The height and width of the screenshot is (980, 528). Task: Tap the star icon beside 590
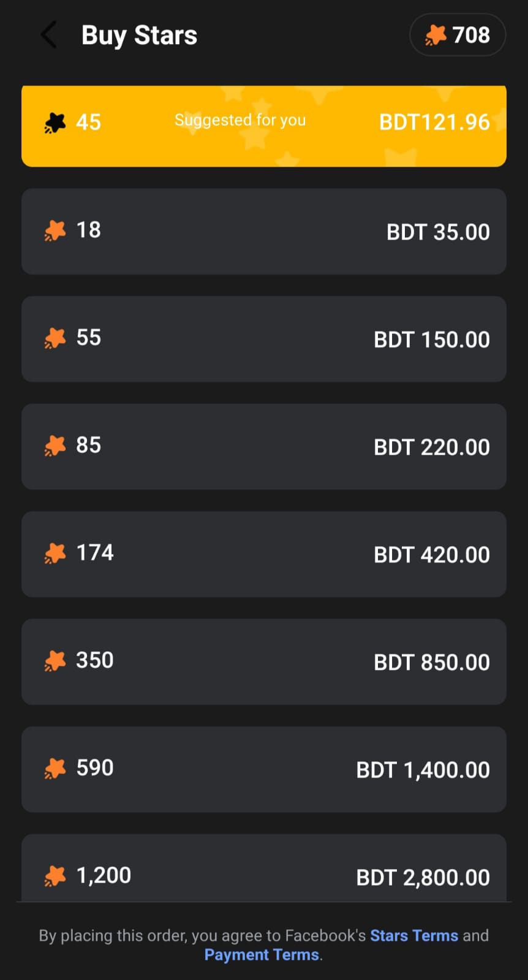[x=55, y=769]
